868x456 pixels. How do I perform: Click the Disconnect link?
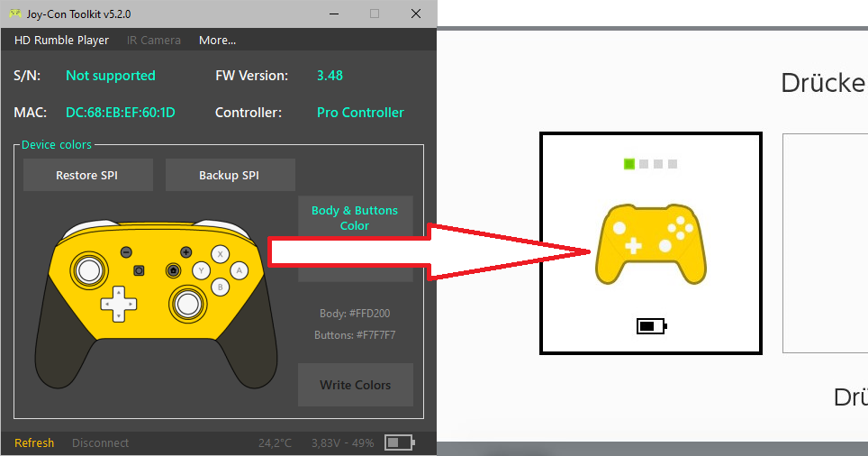coord(100,443)
